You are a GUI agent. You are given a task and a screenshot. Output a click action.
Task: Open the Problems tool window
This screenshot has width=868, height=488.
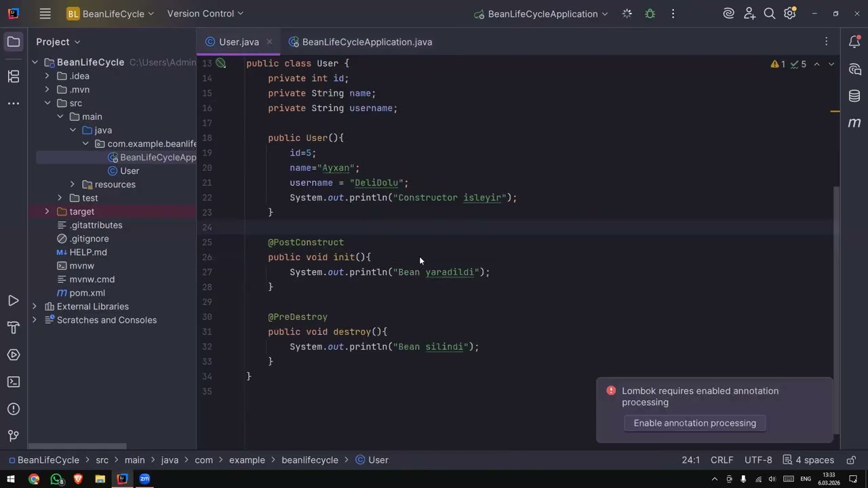14,409
